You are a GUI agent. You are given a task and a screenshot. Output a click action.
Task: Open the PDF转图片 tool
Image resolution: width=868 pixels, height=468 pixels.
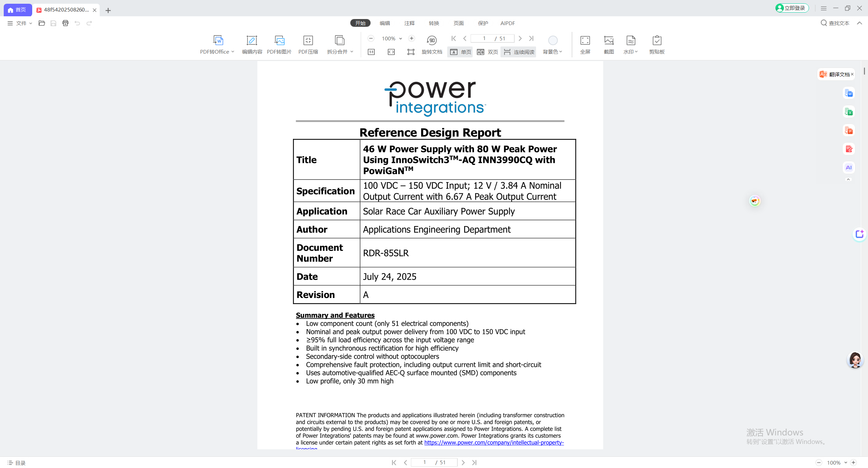tap(279, 44)
